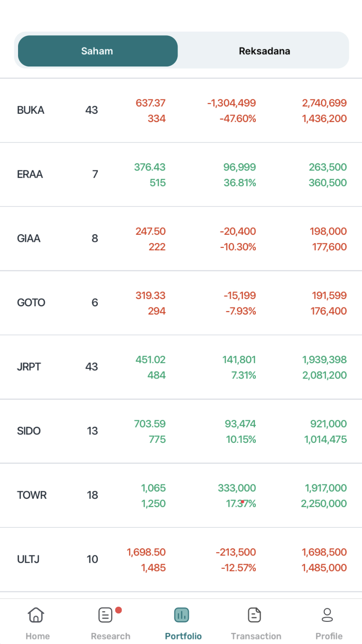This screenshot has height=644, width=362.
Task: Switch to the Reksadana tab
Action: [x=264, y=51]
